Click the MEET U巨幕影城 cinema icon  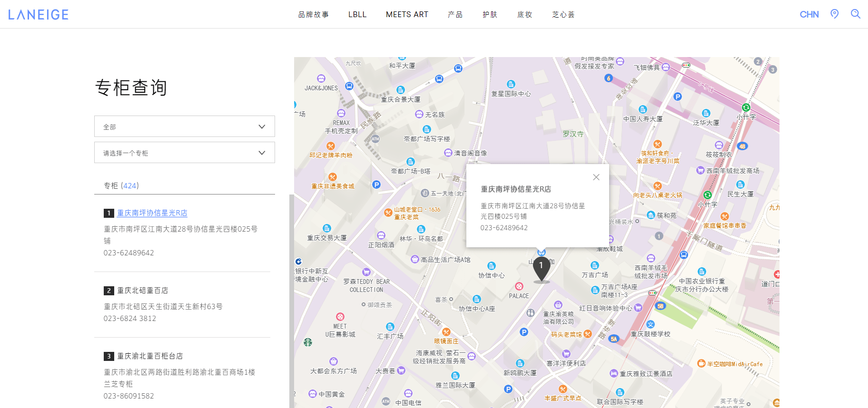(x=340, y=317)
